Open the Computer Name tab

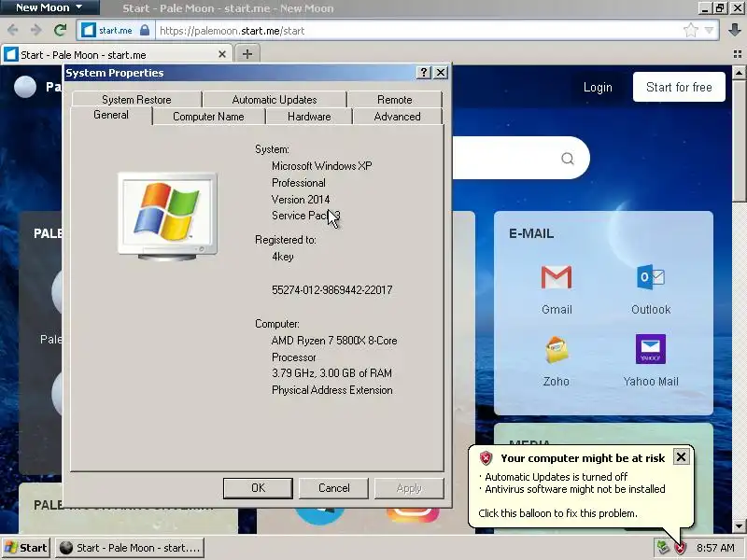pos(208,117)
